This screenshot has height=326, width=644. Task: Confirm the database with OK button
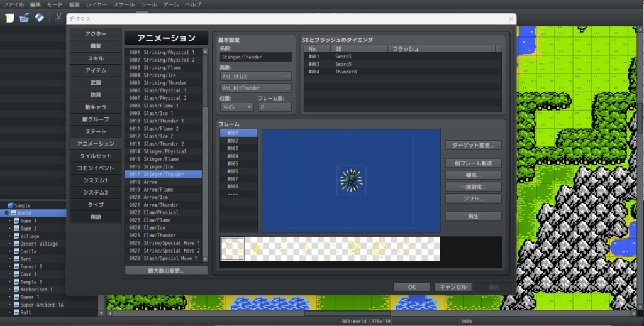411,287
